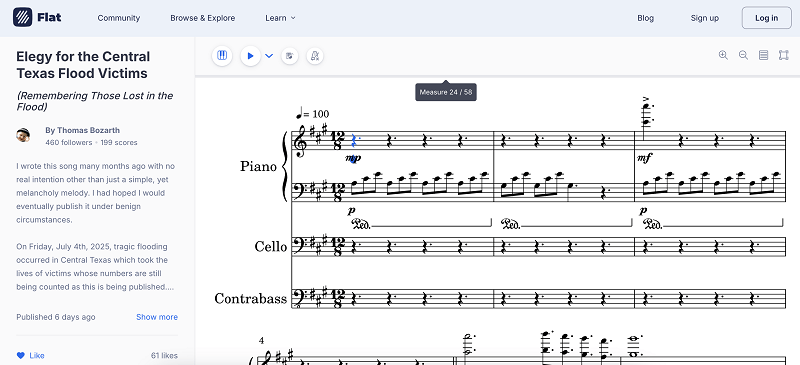Click the Sign up link
This screenshot has width=800, height=365.
pyautogui.click(x=705, y=18)
